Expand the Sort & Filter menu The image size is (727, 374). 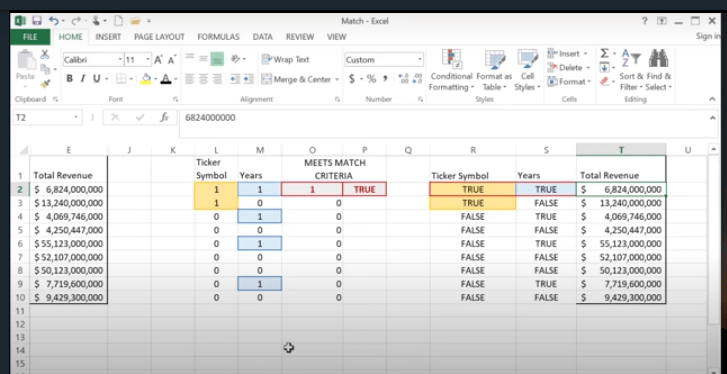pos(631,70)
